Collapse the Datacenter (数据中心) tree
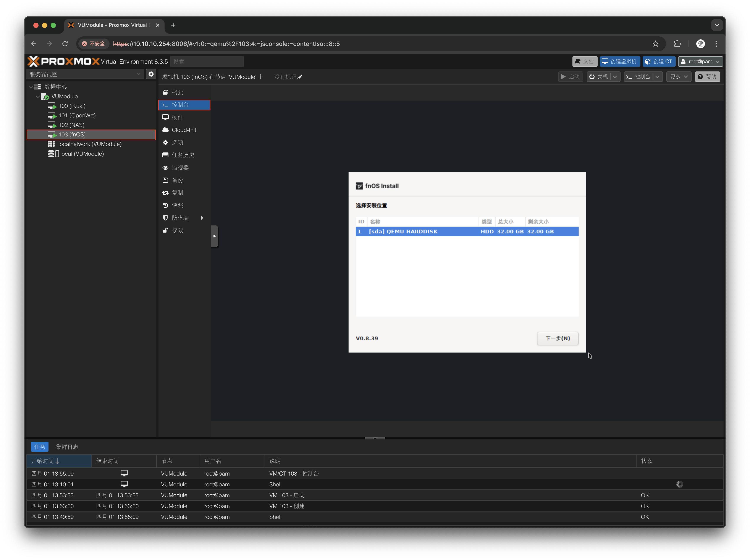Screen dimensions: 750x560 [x=31, y=87]
